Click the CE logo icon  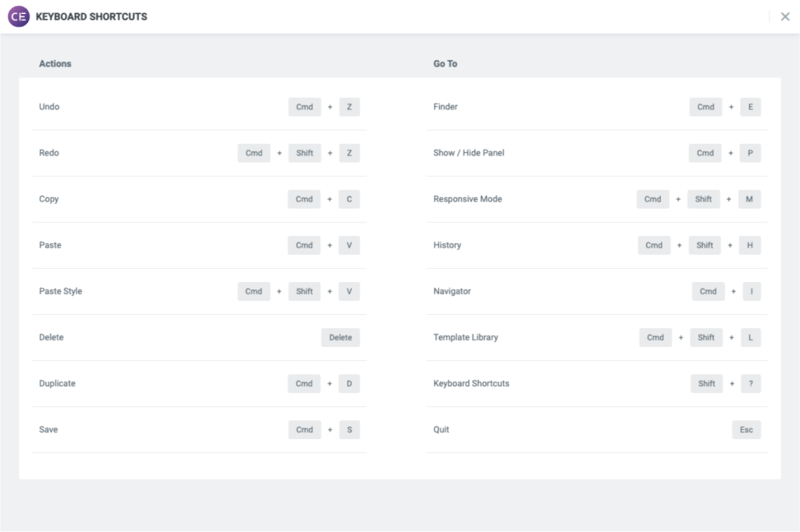(x=18, y=16)
